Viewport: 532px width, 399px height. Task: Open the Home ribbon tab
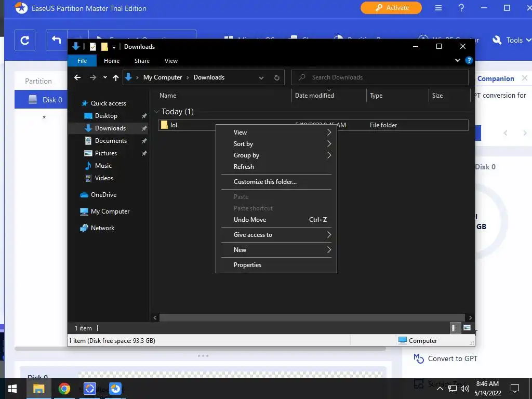point(112,61)
